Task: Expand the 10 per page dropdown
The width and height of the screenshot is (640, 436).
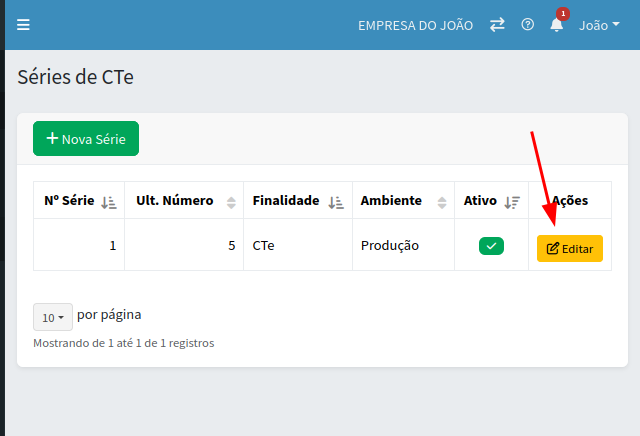Action: pyautogui.click(x=52, y=317)
